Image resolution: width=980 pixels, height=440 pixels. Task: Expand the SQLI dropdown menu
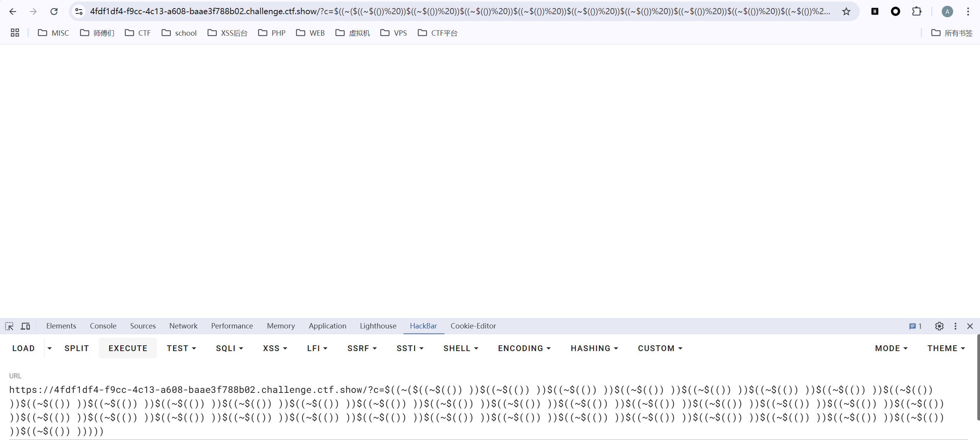pos(229,348)
